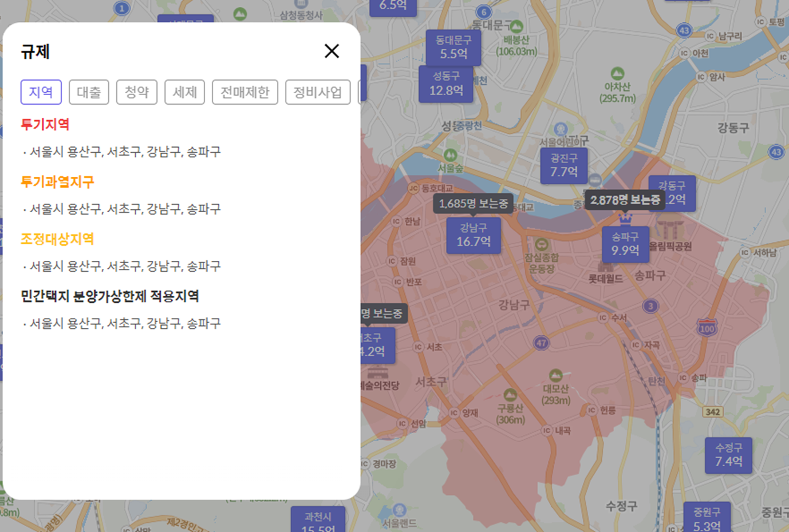Click the 강남구 16.7억 price marker

473,235
